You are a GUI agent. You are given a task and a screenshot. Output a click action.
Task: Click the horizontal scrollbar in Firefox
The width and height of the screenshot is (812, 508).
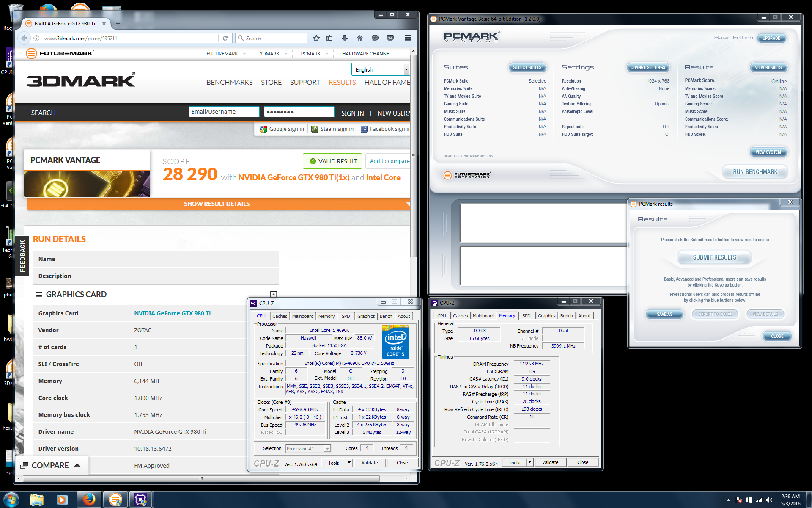[201, 478]
